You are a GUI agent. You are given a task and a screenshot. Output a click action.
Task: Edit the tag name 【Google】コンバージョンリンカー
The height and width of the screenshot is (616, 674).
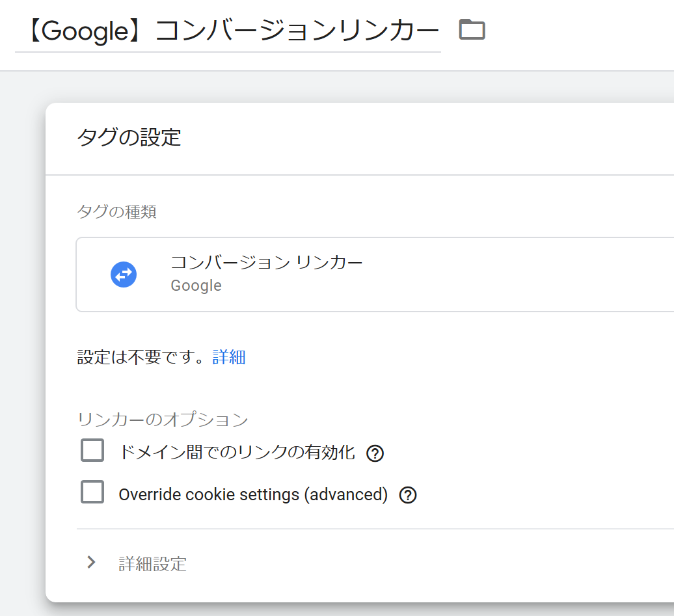[x=228, y=31]
